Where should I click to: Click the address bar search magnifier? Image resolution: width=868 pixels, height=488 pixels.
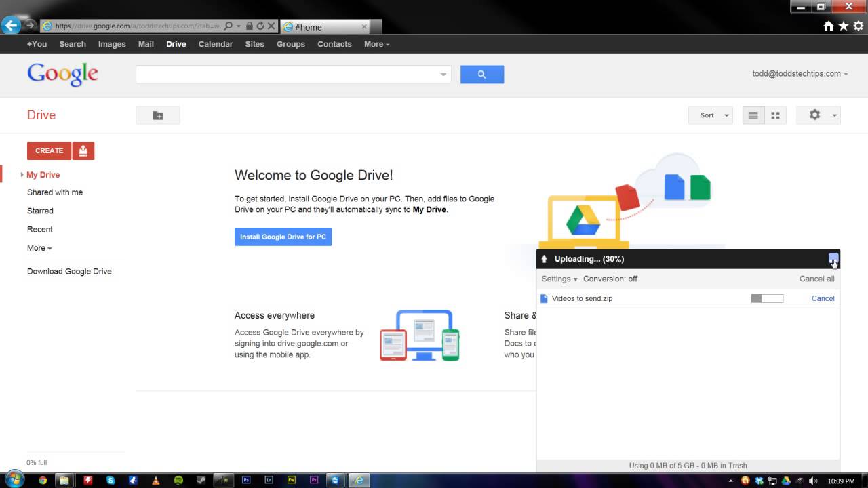(x=229, y=26)
